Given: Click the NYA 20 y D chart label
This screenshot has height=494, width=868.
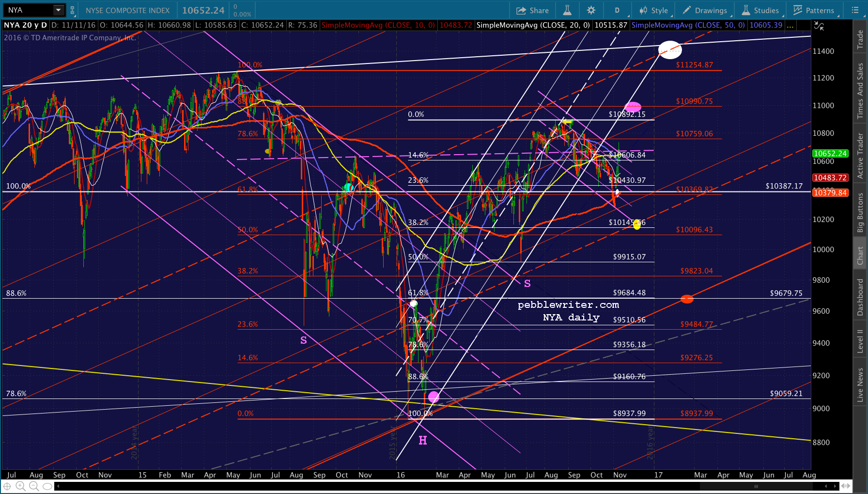Looking at the screenshot, I should point(26,25).
